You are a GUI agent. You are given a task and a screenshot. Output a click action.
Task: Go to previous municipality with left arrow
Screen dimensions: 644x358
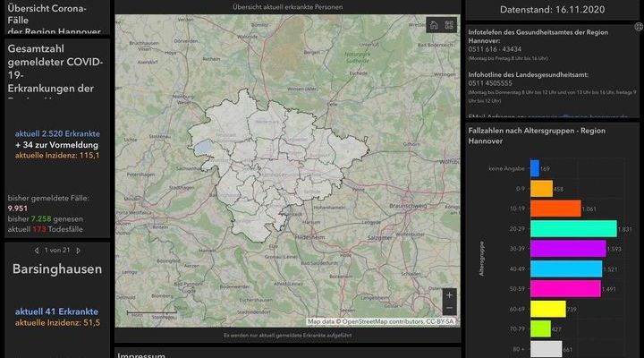click(37, 250)
